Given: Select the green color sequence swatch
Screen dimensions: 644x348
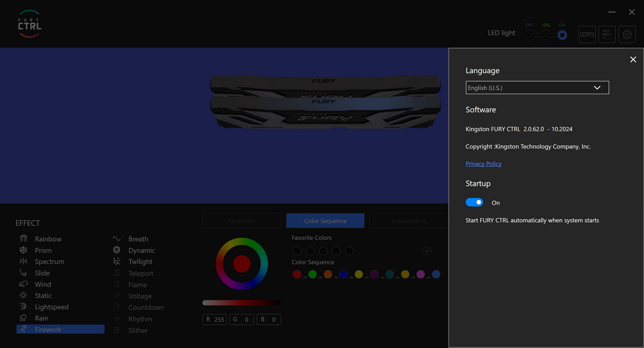Looking at the screenshot, I should (312, 274).
